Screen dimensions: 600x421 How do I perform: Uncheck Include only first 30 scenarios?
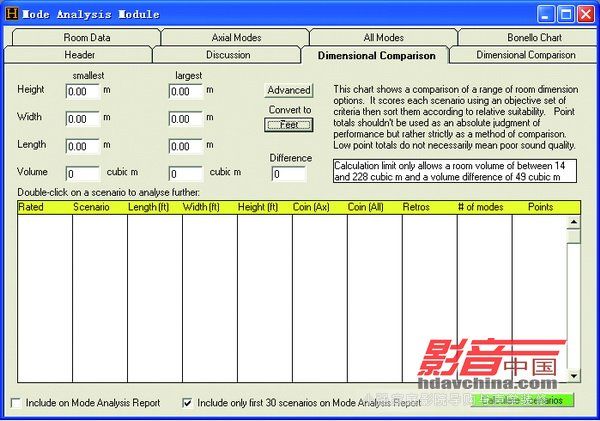(x=187, y=403)
